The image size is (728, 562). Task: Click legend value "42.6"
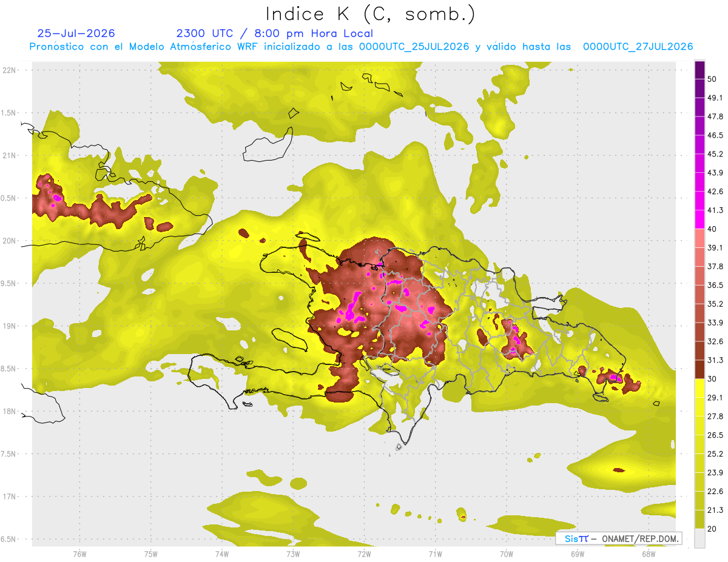point(715,192)
